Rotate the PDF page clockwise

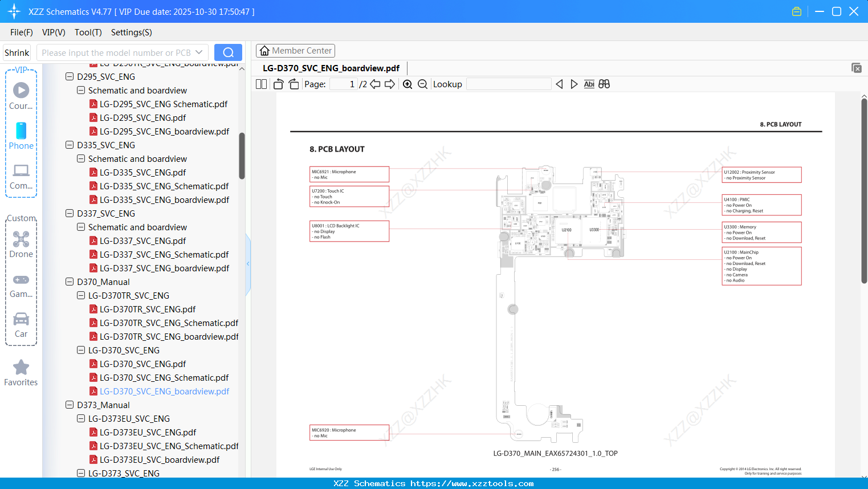pos(293,83)
